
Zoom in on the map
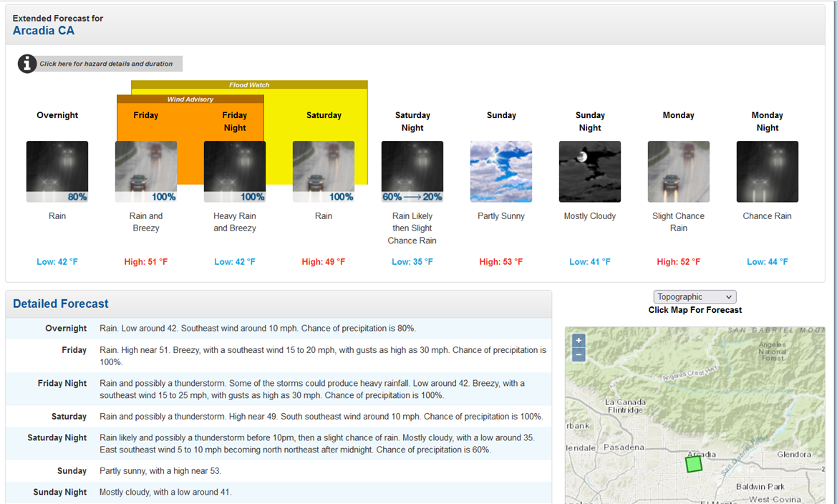(x=579, y=341)
